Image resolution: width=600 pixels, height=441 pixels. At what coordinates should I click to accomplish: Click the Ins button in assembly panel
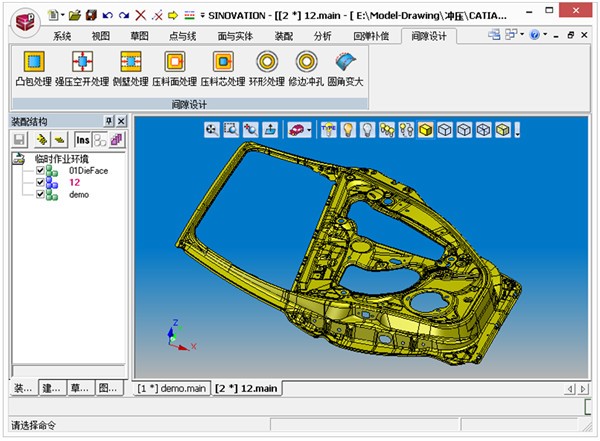[83, 140]
